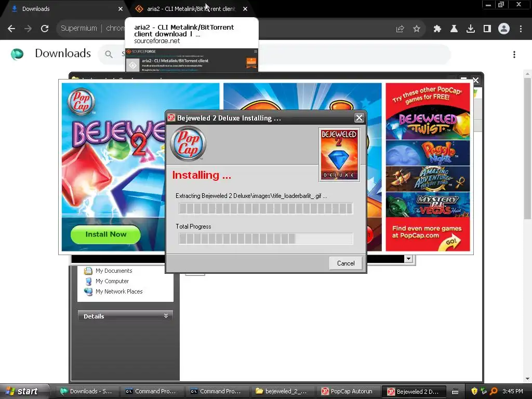
Task: Click My Documents icon in Explorer
Action: pos(88,271)
